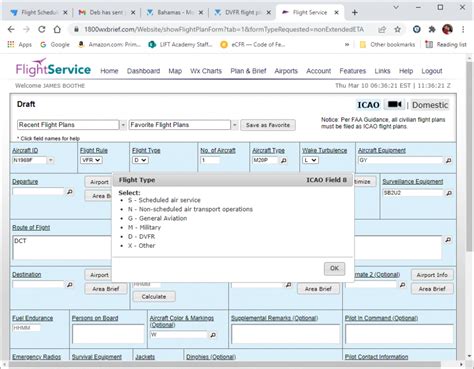Reload the page with the refresh icon
The width and height of the screenshot is (474, 369).
42,29
